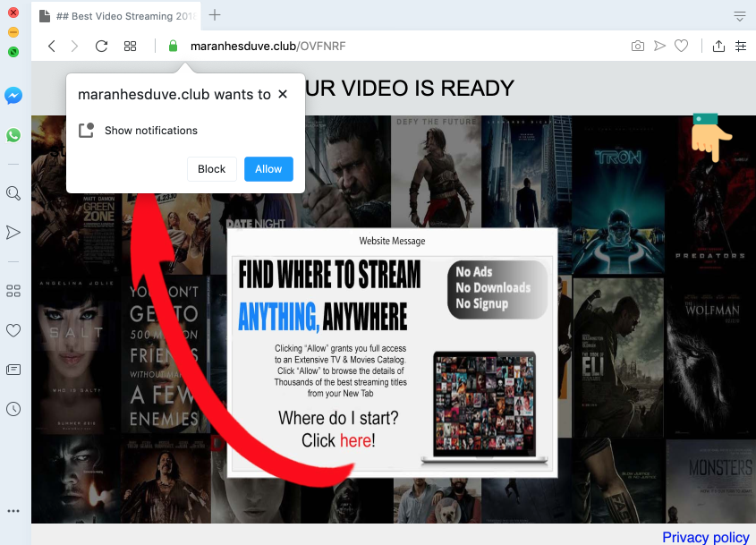Click Block on the notification prompt
Viewport: 756px width, 545px height.
212,169
